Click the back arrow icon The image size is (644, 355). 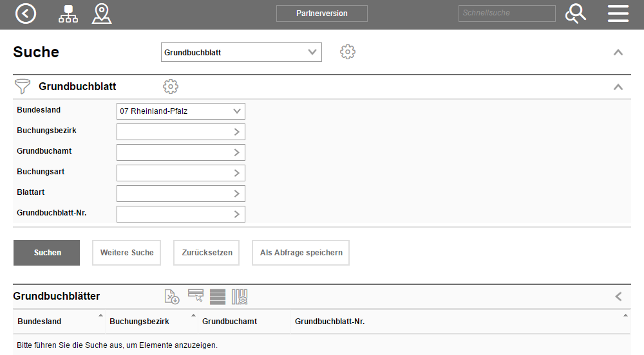coord(26,14)
